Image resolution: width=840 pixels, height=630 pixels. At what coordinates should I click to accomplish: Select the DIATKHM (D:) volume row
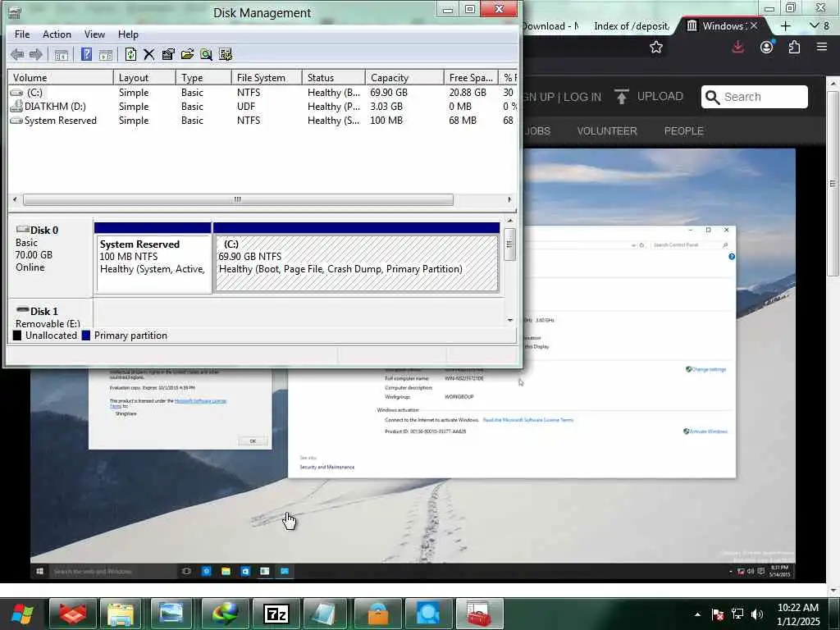(x=262, y=107)
